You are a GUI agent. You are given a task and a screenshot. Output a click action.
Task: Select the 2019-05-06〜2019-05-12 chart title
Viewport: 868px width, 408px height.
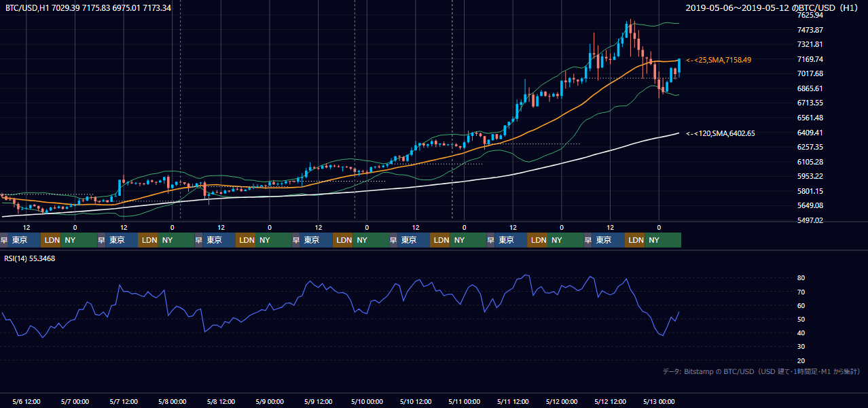click(773, 8)
